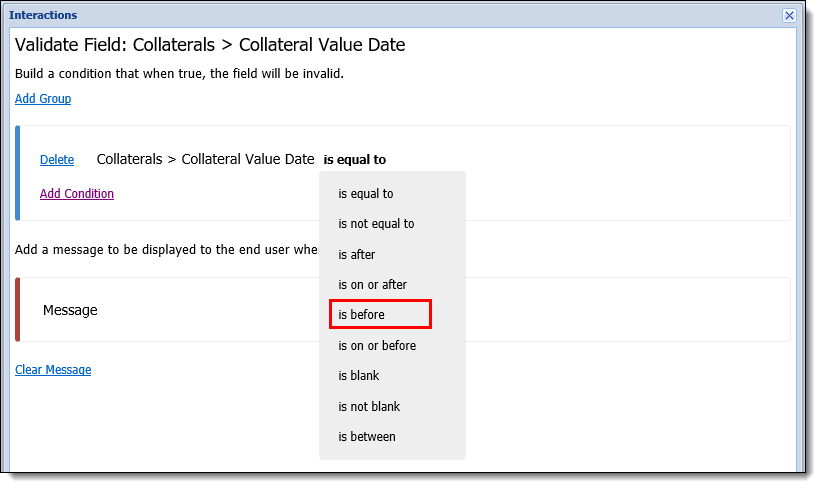Choose the 'is after' operator

click(357, 254)
